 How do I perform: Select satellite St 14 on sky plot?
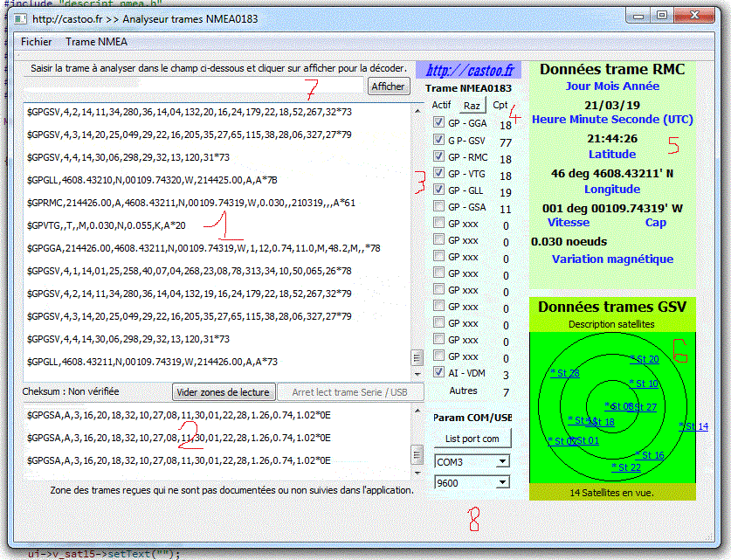694,426
